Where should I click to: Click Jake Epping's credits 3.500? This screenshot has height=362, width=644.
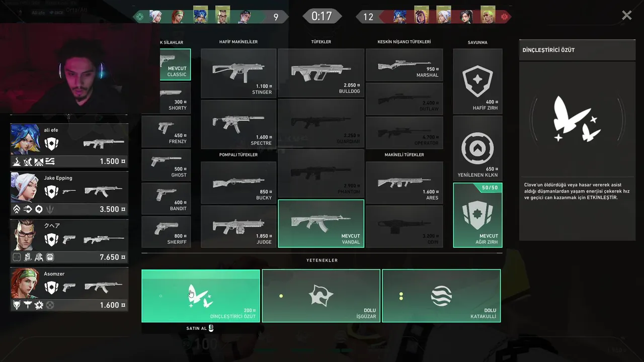pos(113,209)
